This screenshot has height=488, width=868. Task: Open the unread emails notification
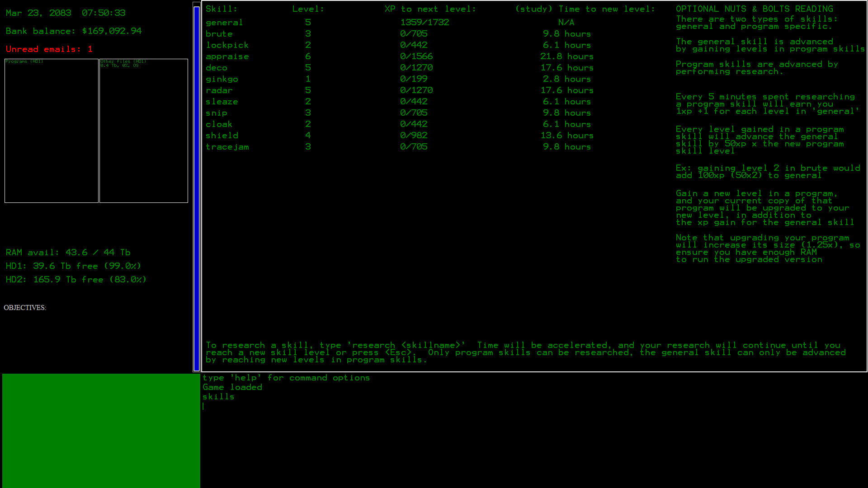click(49, 49)
